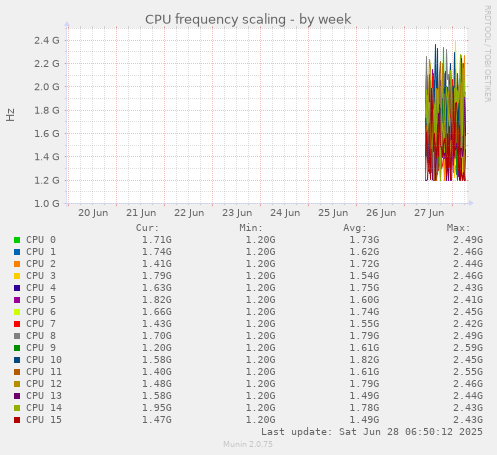Click the 'Cur:' column header
497x455 pixels.
tap(147, 228)
